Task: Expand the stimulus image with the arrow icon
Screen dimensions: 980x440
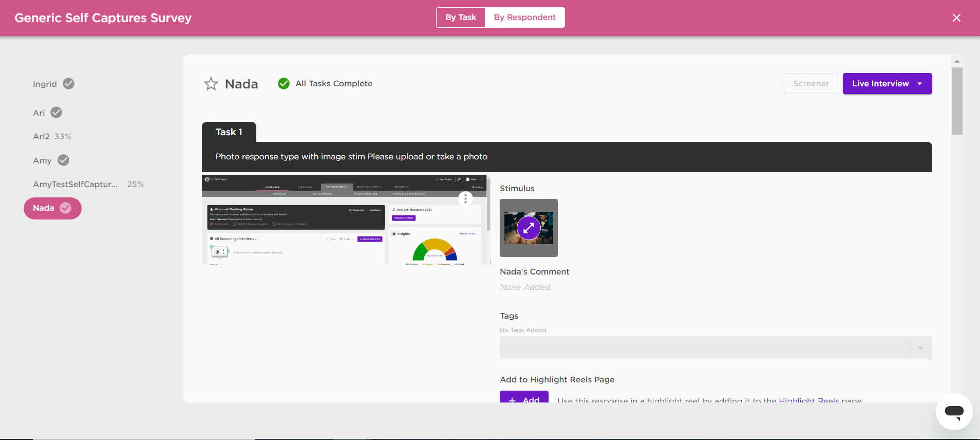Action: [529, 228]
